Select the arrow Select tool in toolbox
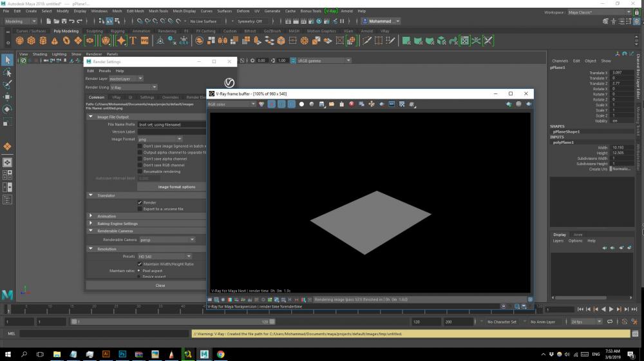The height and width of the screenshot is (361, 644). click(x=7, y=60)
